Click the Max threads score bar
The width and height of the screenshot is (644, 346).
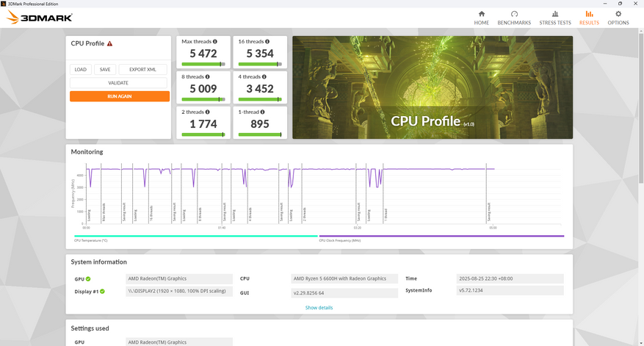203,64
